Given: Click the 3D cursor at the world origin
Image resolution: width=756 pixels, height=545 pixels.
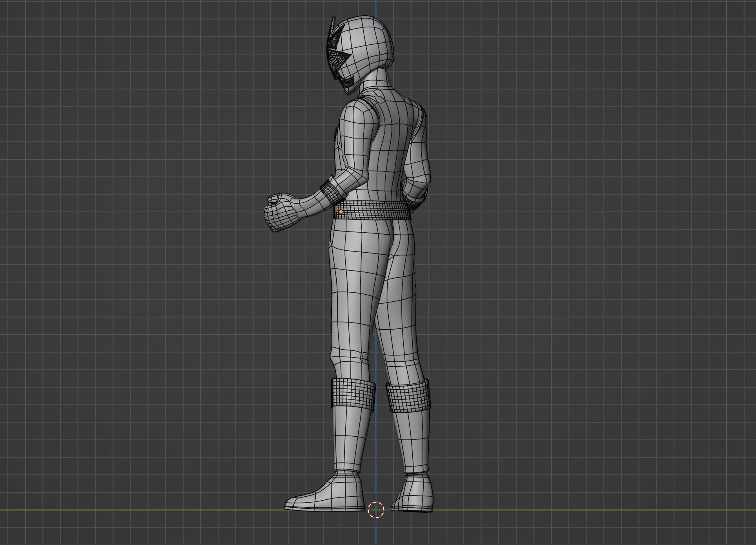Looking at the screenshot, I should tap(376, 510).
